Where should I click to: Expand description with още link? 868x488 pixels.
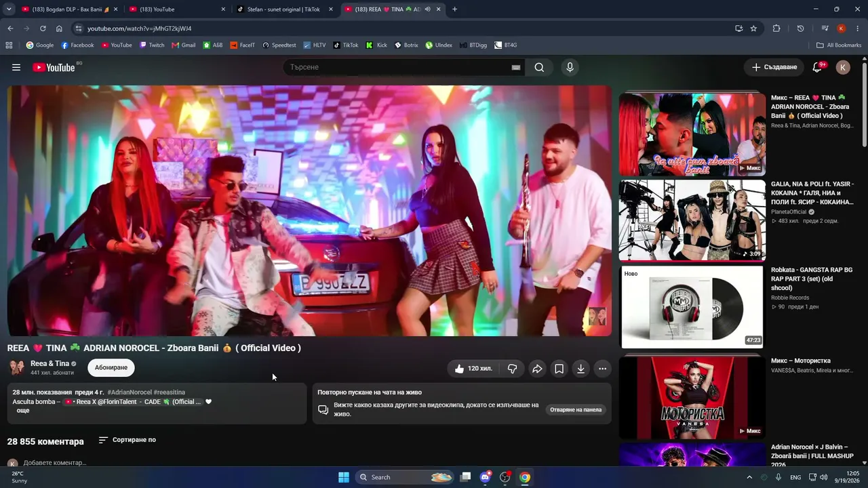[x=22, y=411]
